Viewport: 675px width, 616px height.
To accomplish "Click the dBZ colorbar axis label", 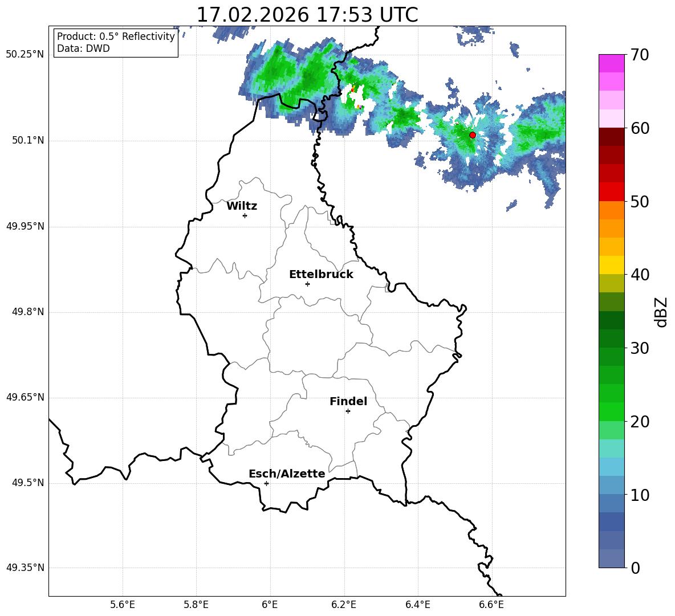I will tap(660, 312).
